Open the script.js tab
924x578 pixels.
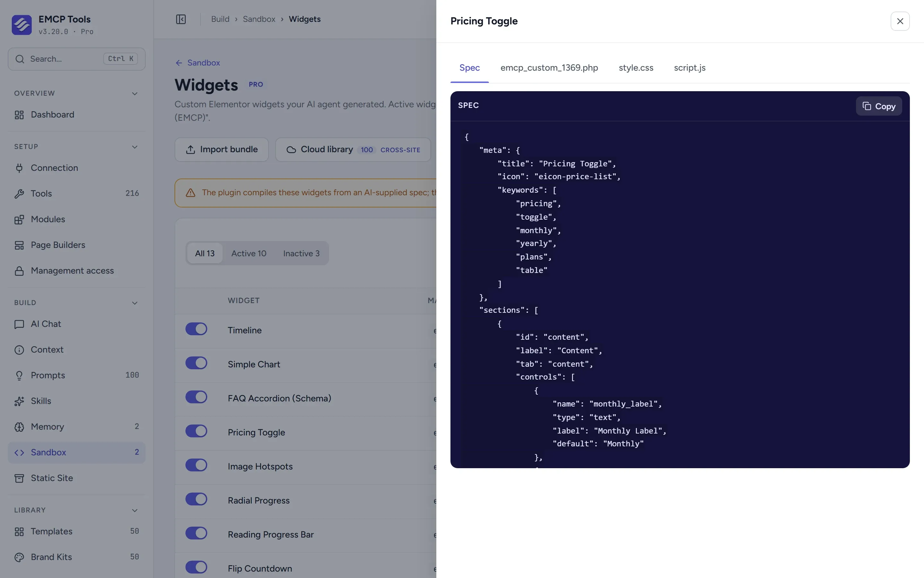tap(689, 68)
